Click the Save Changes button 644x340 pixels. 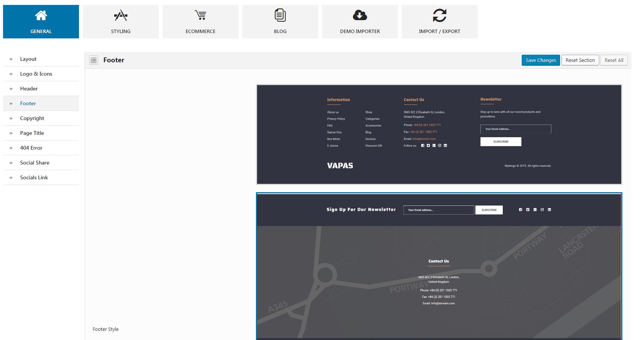click(x=541, y=60)
